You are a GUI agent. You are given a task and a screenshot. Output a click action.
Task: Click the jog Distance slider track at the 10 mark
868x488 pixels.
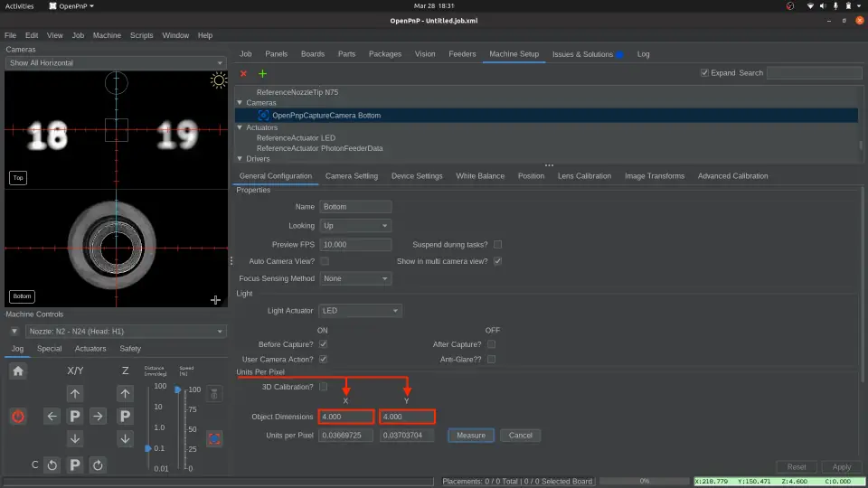(x=148, y=407)
